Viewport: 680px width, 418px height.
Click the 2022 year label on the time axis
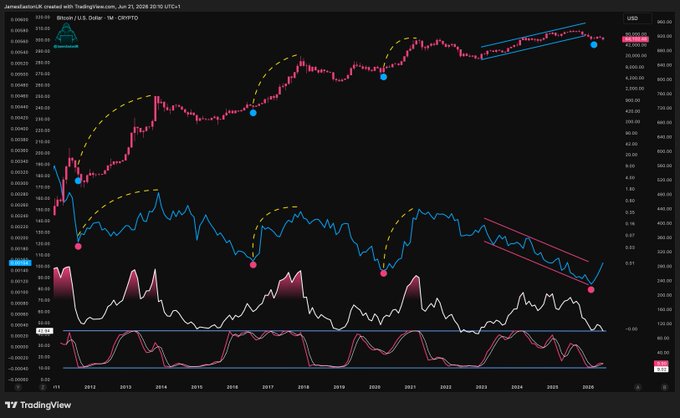446,387
